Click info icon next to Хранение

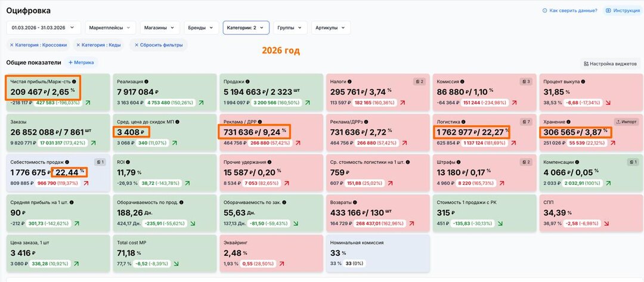(568, 122)
